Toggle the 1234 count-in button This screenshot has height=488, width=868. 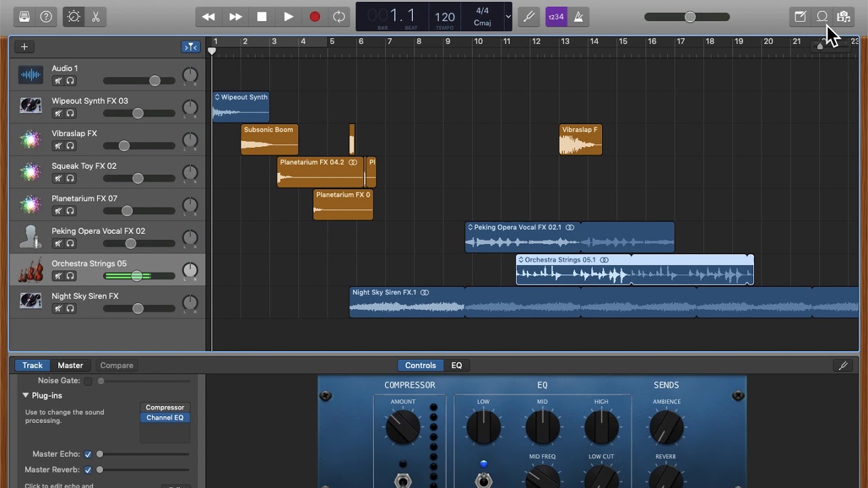coord(556,17)
